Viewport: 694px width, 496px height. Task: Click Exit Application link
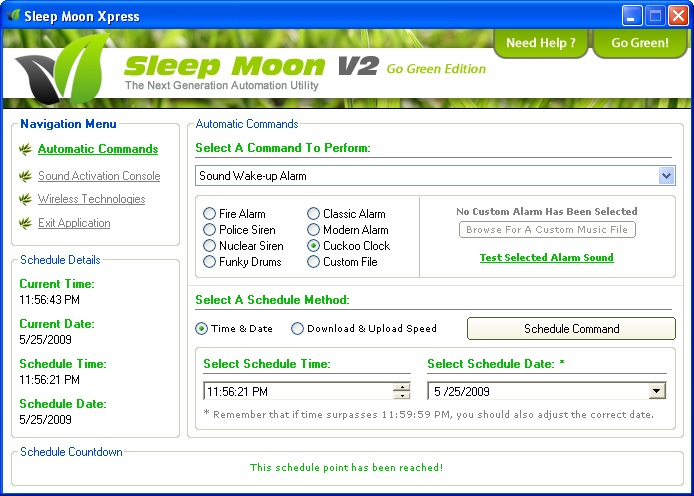point(74,223)
